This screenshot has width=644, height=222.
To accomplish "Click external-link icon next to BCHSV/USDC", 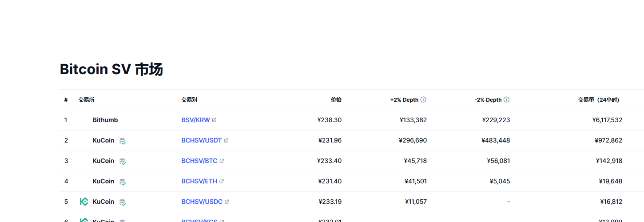I will click(x=227, y=202).
